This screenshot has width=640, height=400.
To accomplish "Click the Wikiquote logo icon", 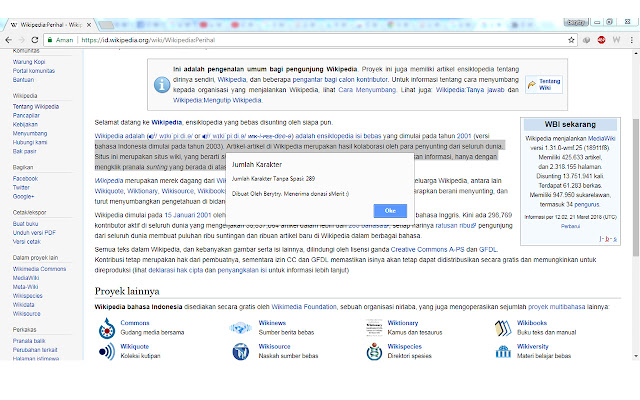I will [x=107, y=351].
